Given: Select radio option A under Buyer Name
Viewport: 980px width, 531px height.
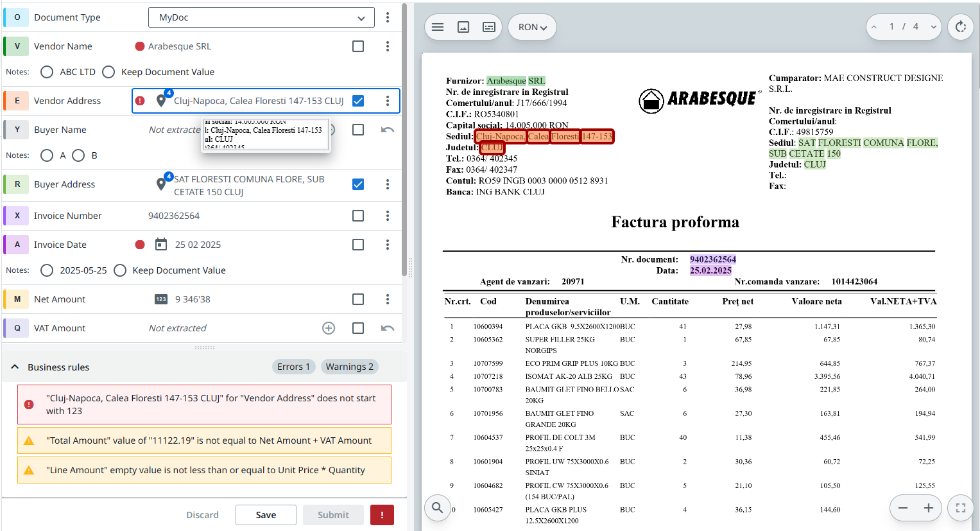Looking at the screenshot, I should click(47, 155).
